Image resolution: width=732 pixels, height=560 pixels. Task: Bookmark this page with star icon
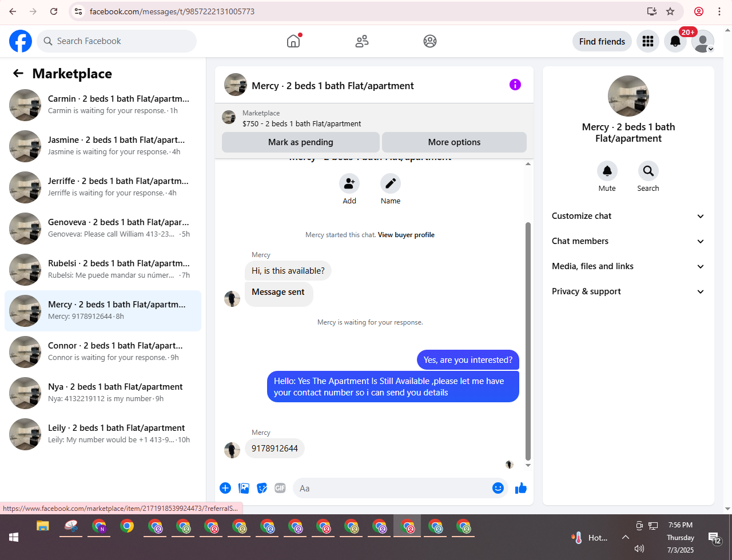pos(670,11)
